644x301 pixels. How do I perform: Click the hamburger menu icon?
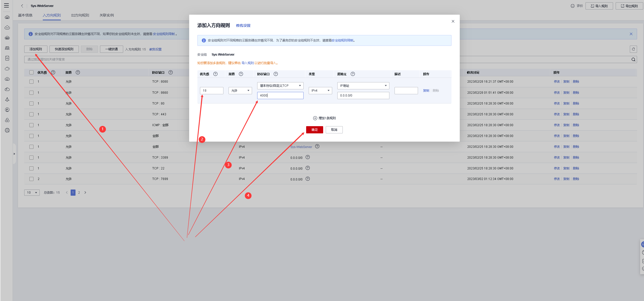point(6,5)
